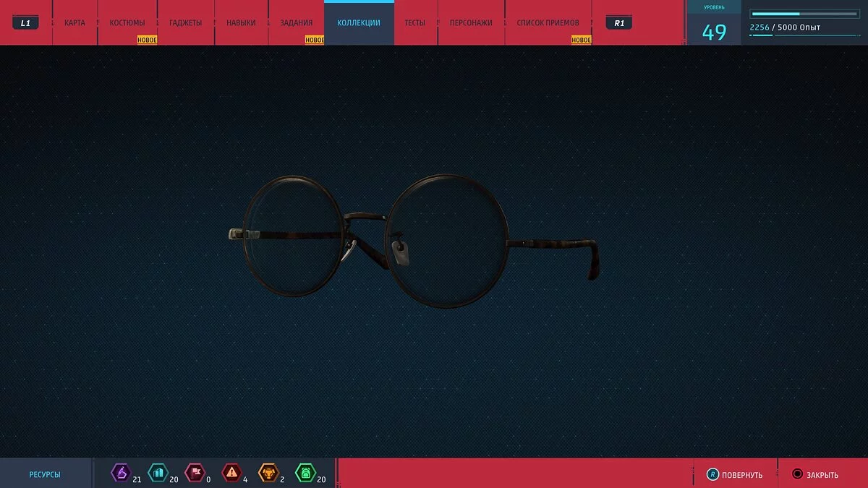Select the orange challenge token icon
This screenshot has width=868, height=488.
pyautogui.click(x=268, y=473)
